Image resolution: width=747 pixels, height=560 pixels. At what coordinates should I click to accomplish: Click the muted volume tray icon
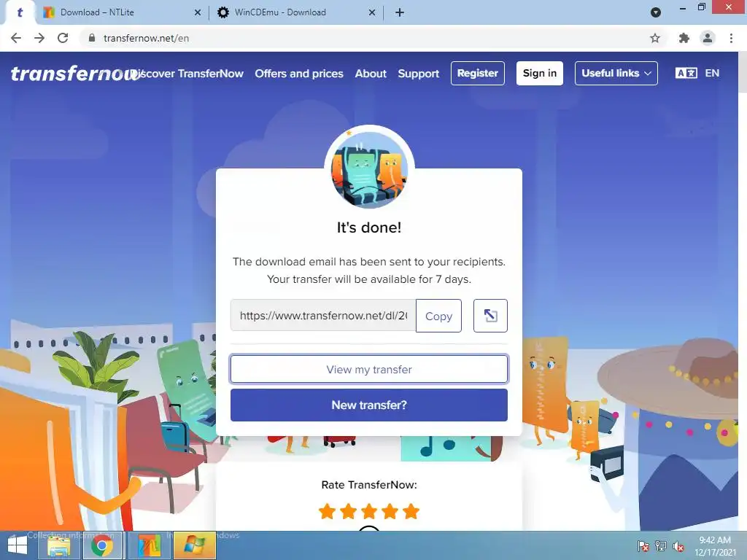678,546
